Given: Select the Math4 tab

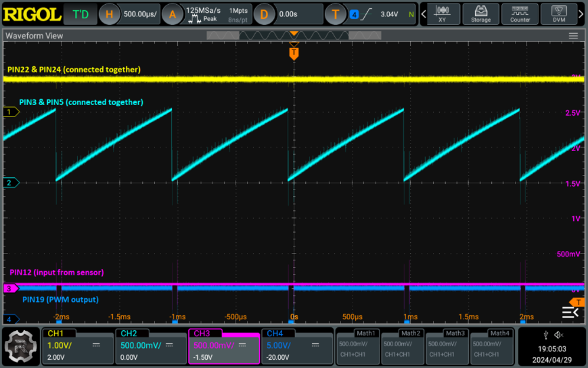Looking at the screenshot, I should [x=492, y=346].
